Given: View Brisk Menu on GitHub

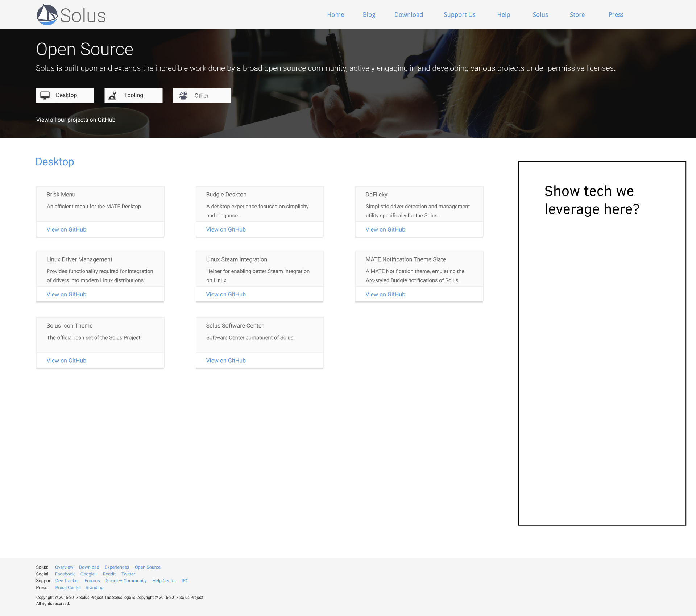Looking at the screenshot, I should point(66,229).
